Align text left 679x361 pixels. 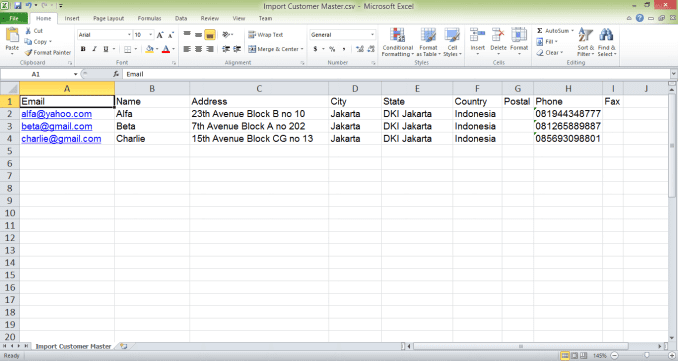pos(187,49)
